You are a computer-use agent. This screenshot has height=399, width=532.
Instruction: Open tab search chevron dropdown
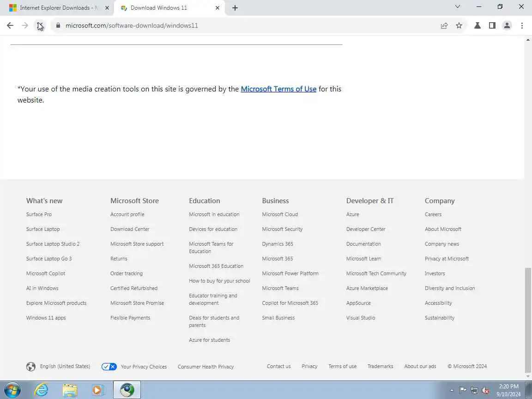click(x=457, y=6)
